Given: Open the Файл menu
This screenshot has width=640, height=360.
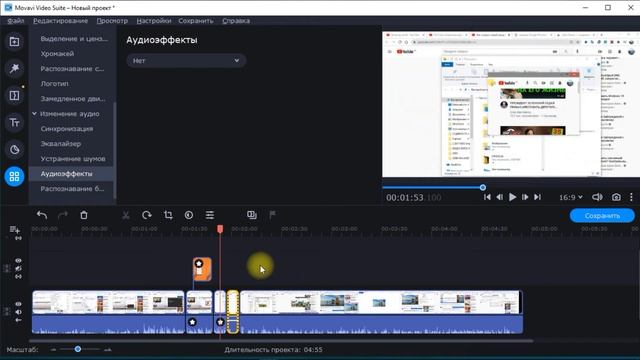Looking at the screenshot, I should point(16,21).
